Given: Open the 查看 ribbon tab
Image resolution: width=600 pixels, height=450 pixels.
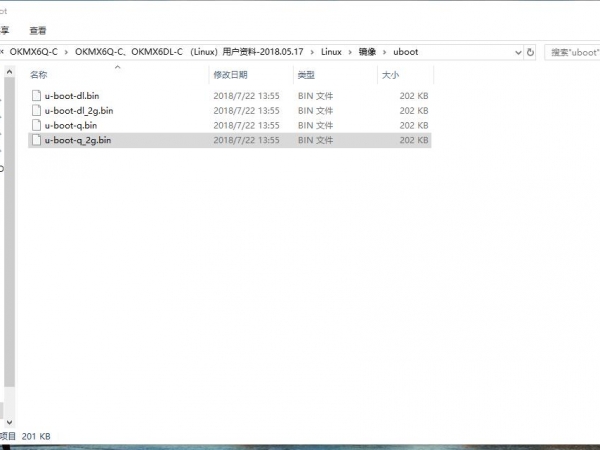Looking at the screenshot, I should pyautogui.click(x=38, y=31).
